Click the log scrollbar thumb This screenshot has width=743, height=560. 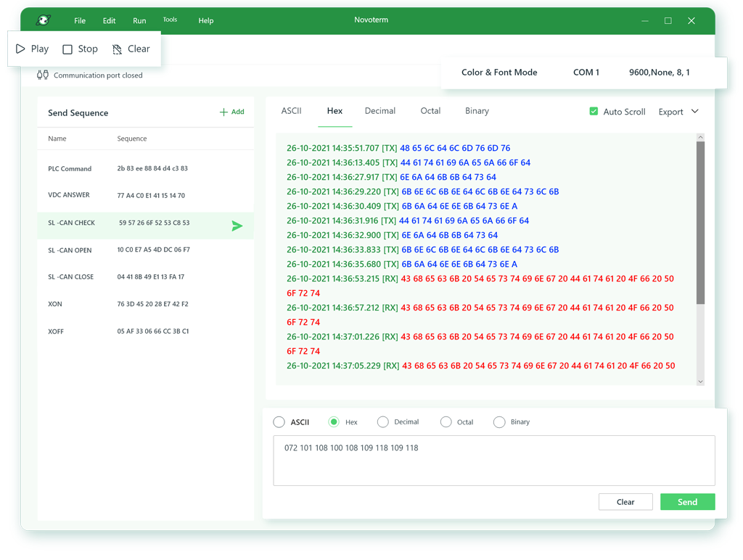(x=700, y=223)
